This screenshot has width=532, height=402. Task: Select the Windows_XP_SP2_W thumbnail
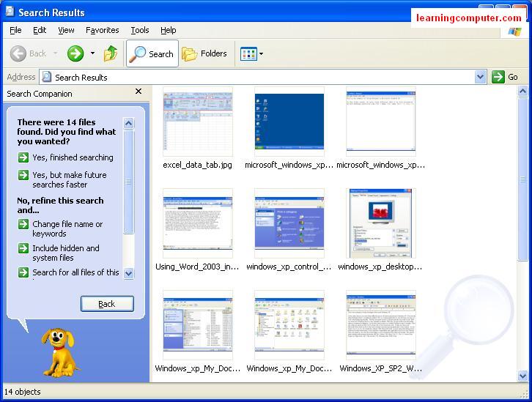380,325
